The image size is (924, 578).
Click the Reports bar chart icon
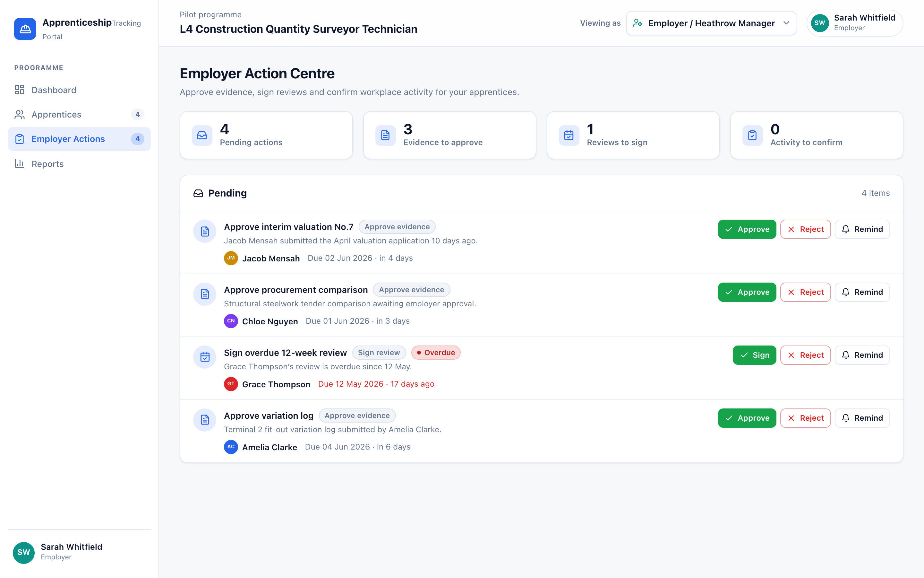click(20, 164)
